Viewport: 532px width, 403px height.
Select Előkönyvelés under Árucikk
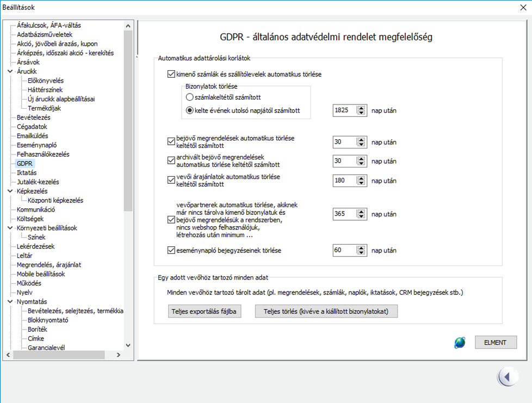click(46, 80)
